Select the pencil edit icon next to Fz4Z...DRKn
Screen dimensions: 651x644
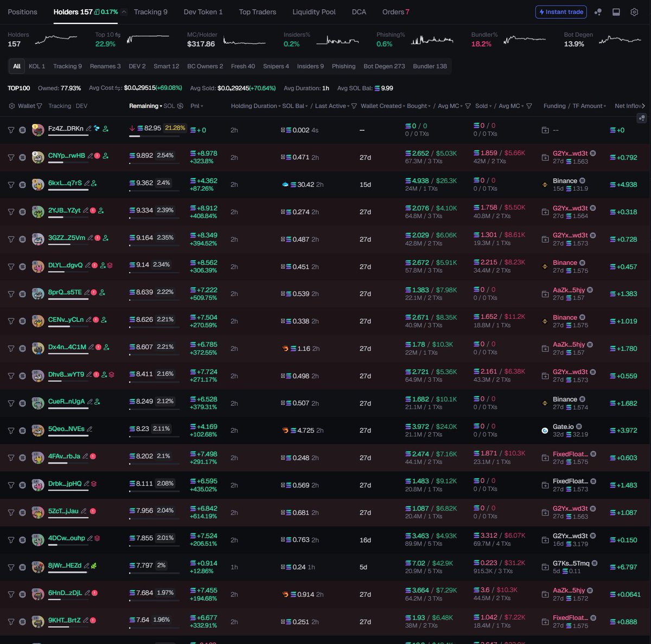tap(89, 128)
